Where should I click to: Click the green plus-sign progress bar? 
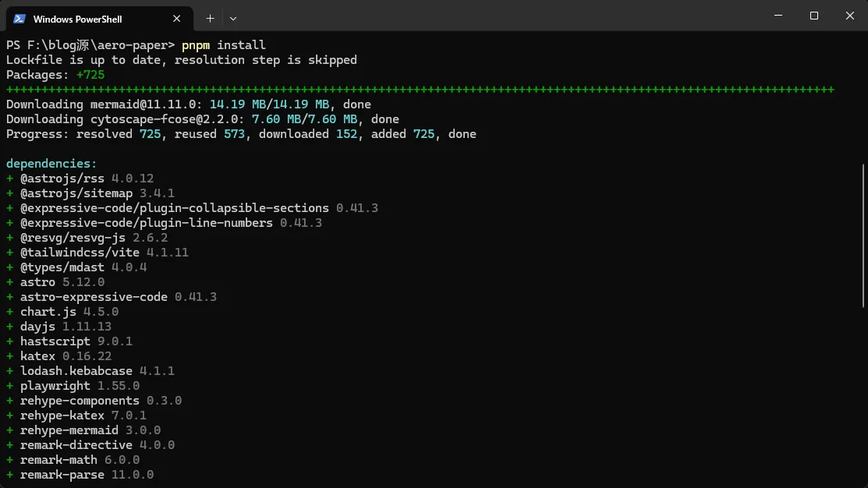click(x=420, y=90)
